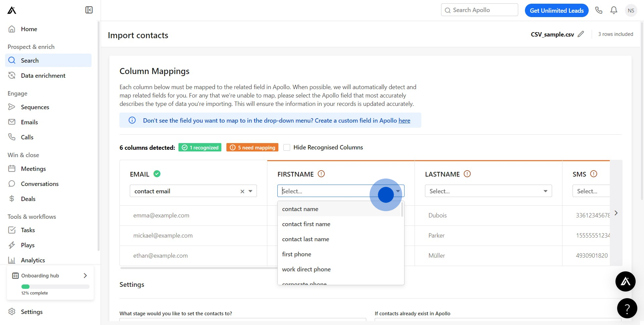Click the phone dialer icon in the header
Viewport: 644px width, 325px height.
(x=599, y=10)
